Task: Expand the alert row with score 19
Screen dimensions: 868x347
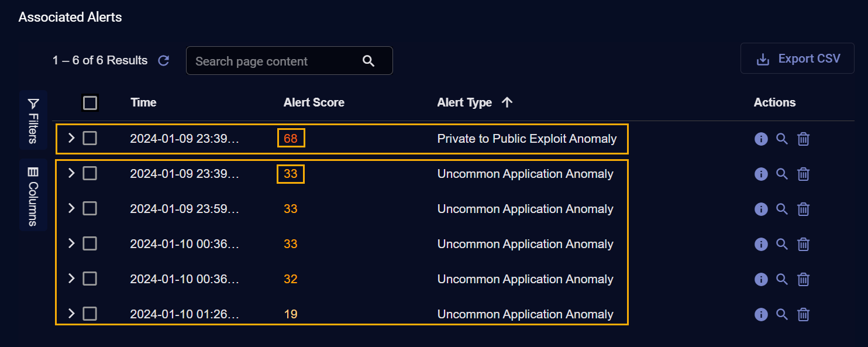Action: 71,314
